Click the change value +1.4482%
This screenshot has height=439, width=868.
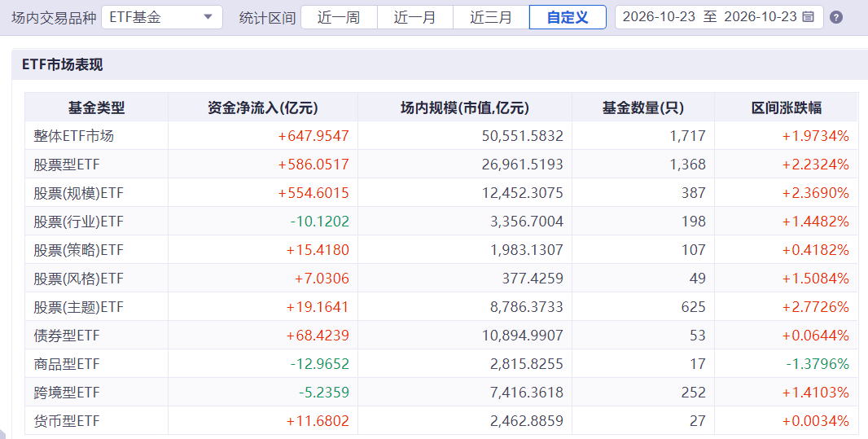pos(815,222)
